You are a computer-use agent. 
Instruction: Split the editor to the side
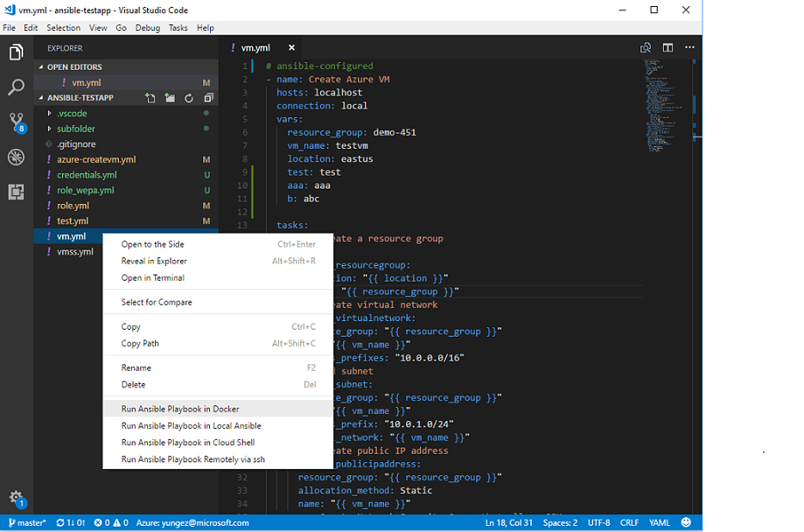pyautogui.click(x=668, y=47)
